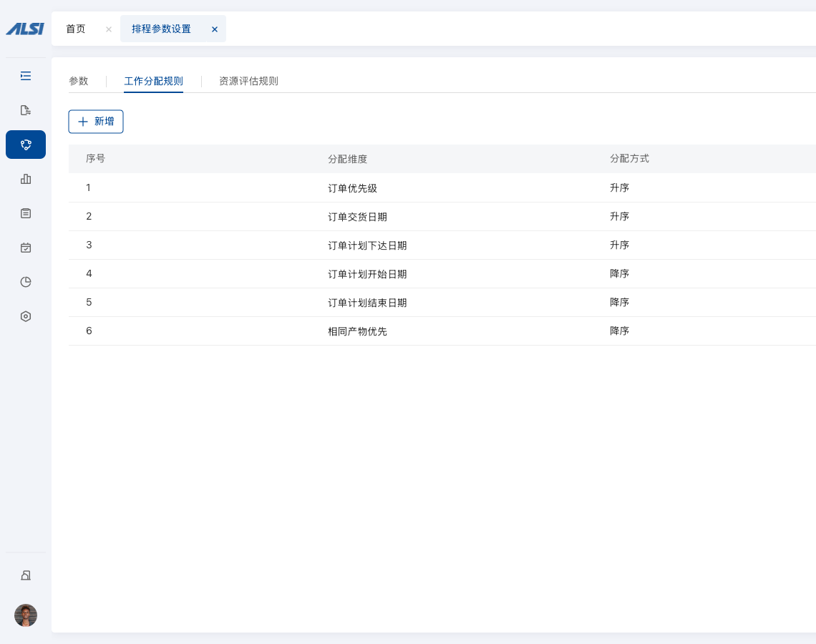
Task: Click the building icon above the avatar
Action: pyautogui.click(x=26, y=575)
